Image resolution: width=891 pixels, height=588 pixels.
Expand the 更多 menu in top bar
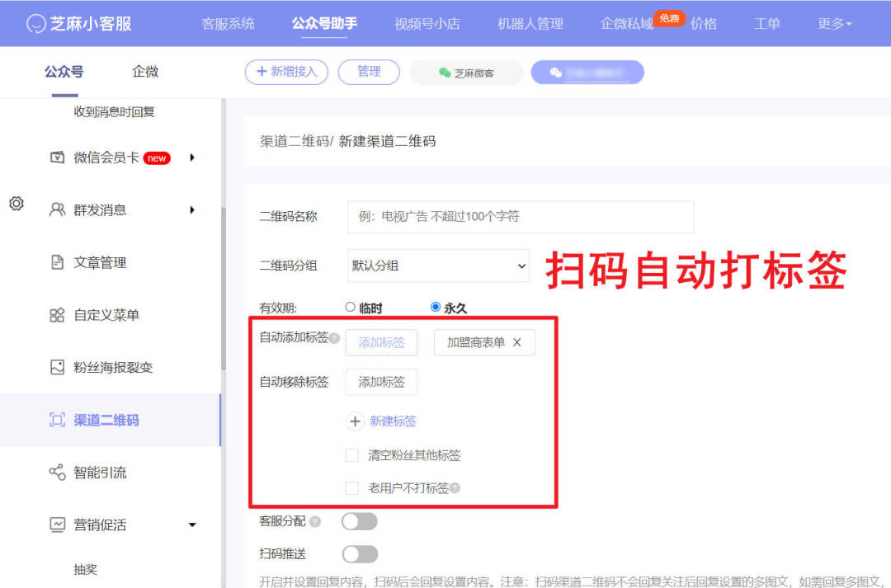tap(833, 24)
